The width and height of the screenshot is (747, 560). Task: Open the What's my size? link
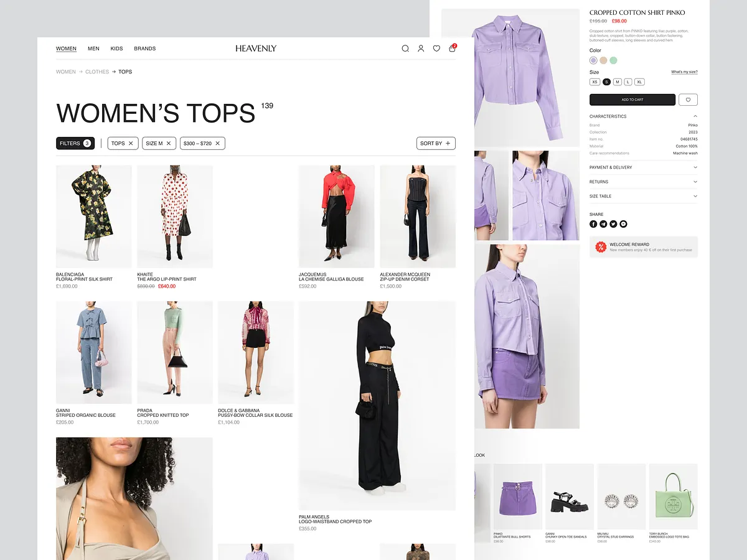[x=685, y=72]
